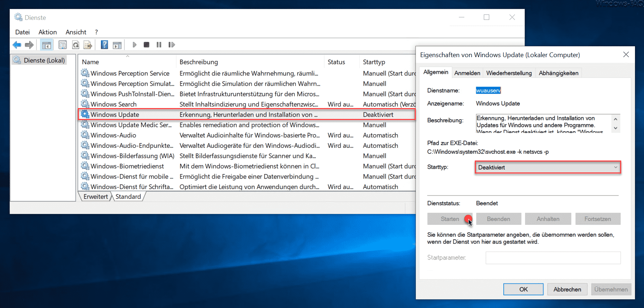Select the Windows-Dienst für mobile row name
The width and height of the screenshot is (644, 308).
[132, 176]
